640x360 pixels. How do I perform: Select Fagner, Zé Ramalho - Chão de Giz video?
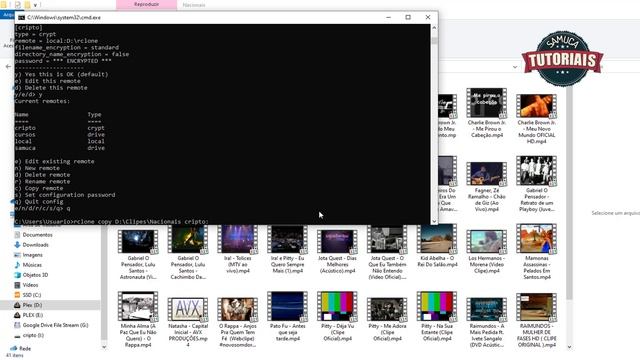(487, 187)
